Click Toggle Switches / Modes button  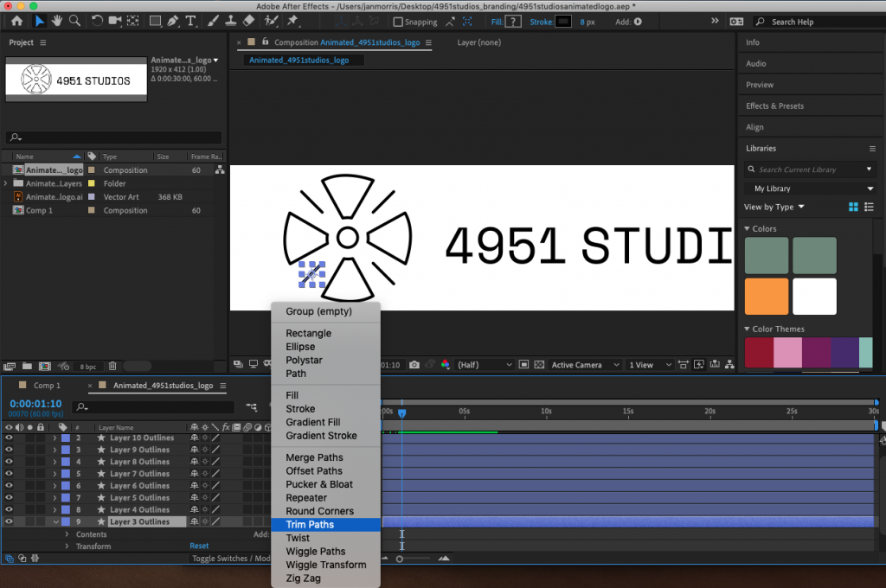[x=230, y=559]
